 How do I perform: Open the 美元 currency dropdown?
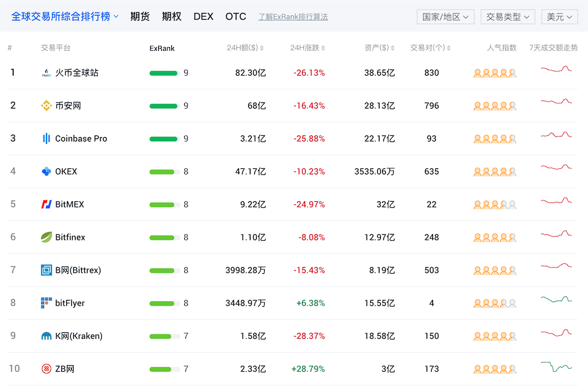[x=559, y=17]
